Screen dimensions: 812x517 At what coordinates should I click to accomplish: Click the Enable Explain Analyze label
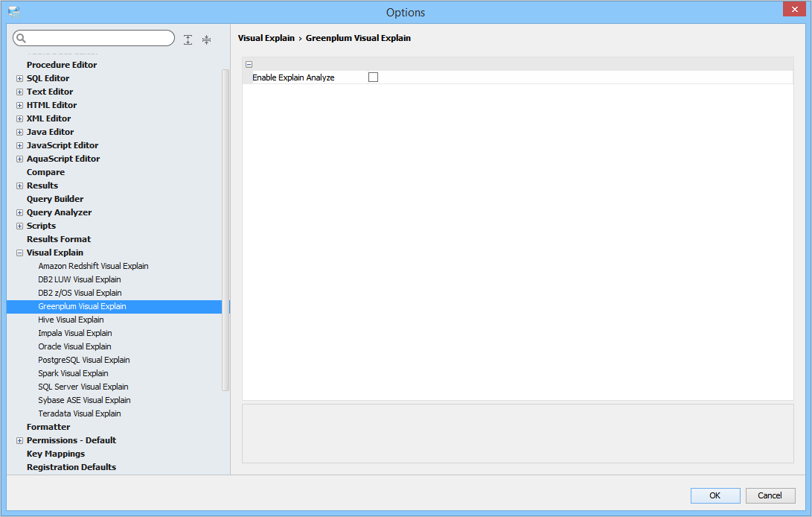(x=293, y=77)
